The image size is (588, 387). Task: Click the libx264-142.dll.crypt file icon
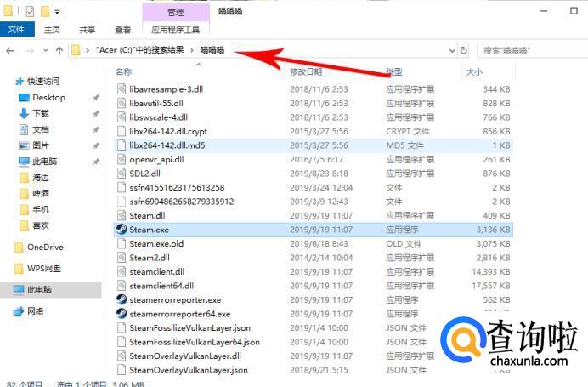point(122,131)
